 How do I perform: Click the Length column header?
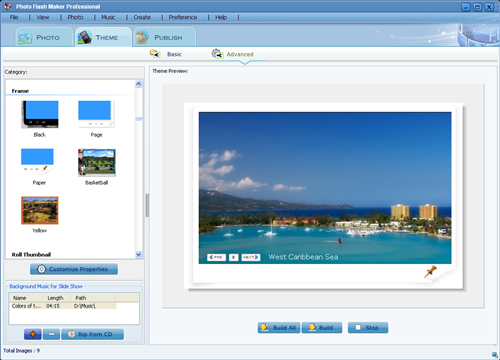[57, 298]
